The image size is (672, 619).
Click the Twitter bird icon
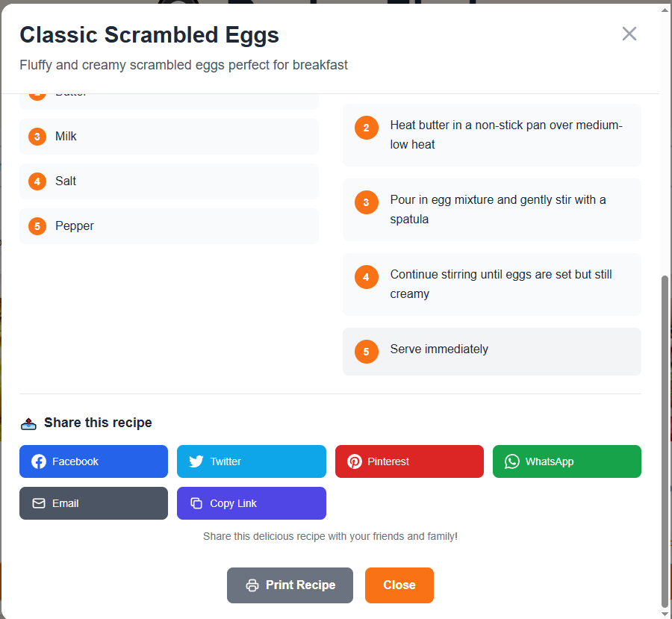coord(196,461)
